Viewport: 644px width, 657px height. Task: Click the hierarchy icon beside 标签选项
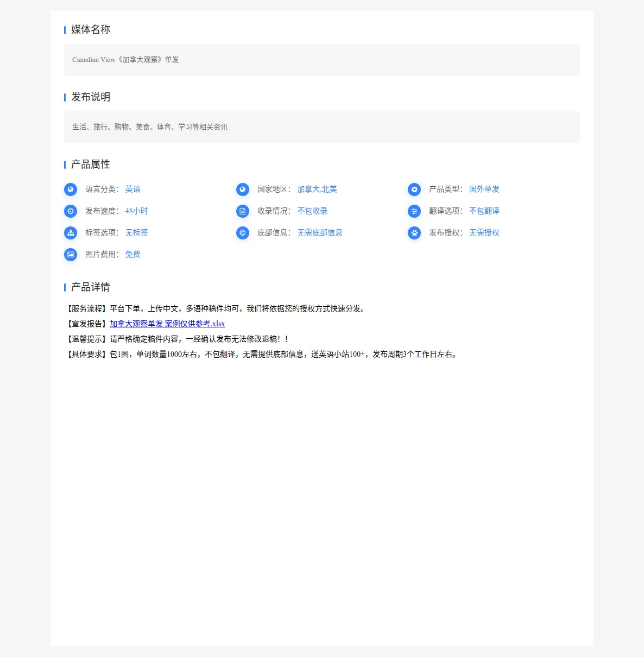pyautogui.click(x=71, y=233)
